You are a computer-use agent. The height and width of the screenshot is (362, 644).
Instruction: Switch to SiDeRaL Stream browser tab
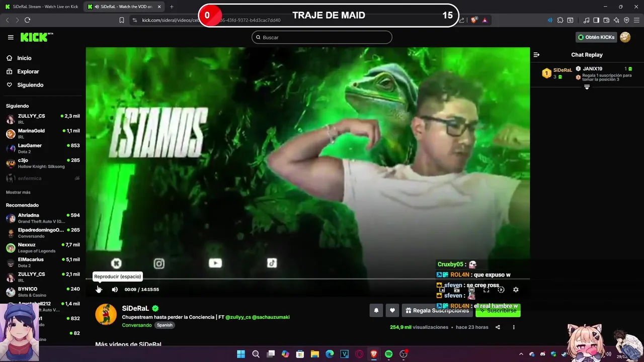coord(42,7)
